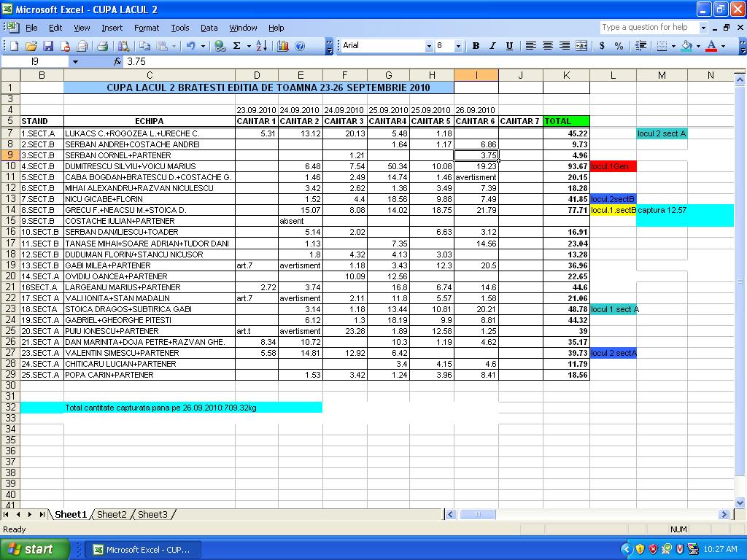Toggle Bold formatting
The height and width of the screenshot is (560, 747).
(476, 46)
